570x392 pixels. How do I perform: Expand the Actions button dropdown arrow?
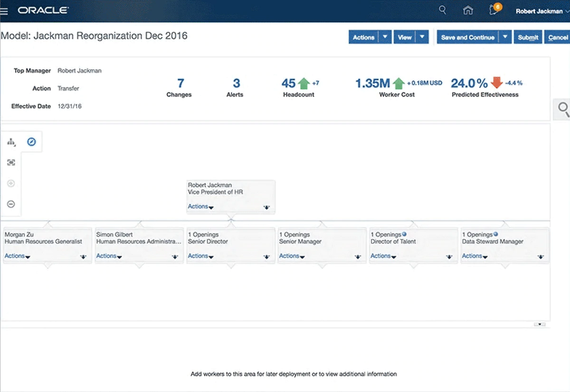(x=385, y=38)
